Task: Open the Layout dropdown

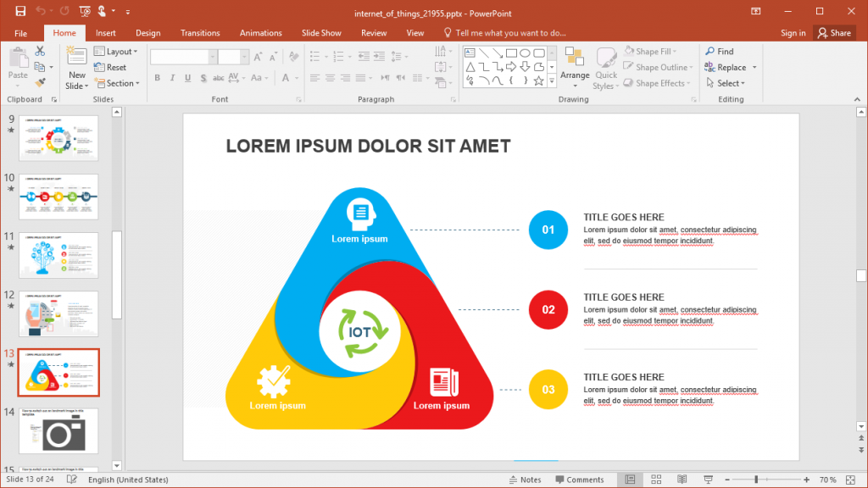Action: [x=117, y=51]
